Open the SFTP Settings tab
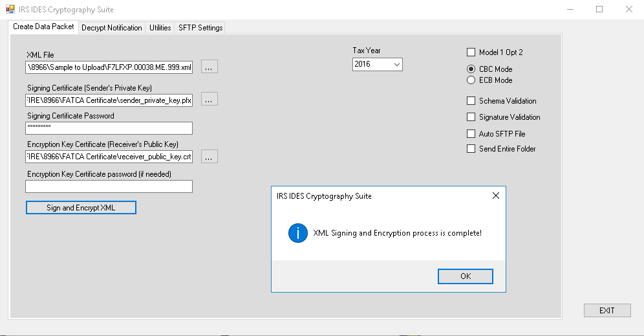 pyautogui.click(x=200, y=28)
